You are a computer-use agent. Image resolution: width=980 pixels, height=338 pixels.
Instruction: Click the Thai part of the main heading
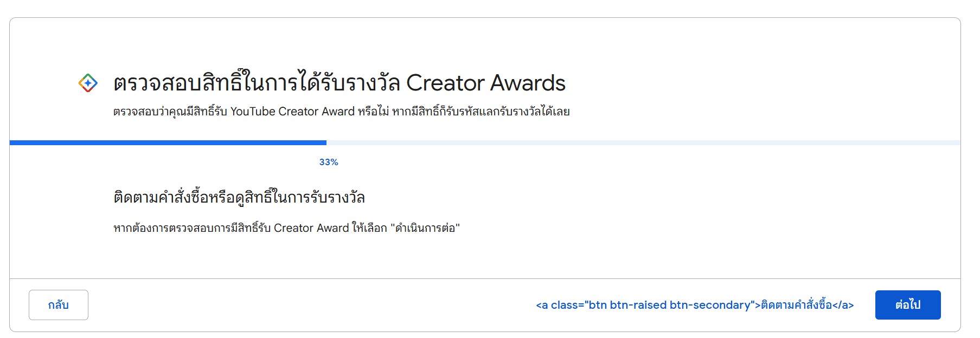(257, 83)
